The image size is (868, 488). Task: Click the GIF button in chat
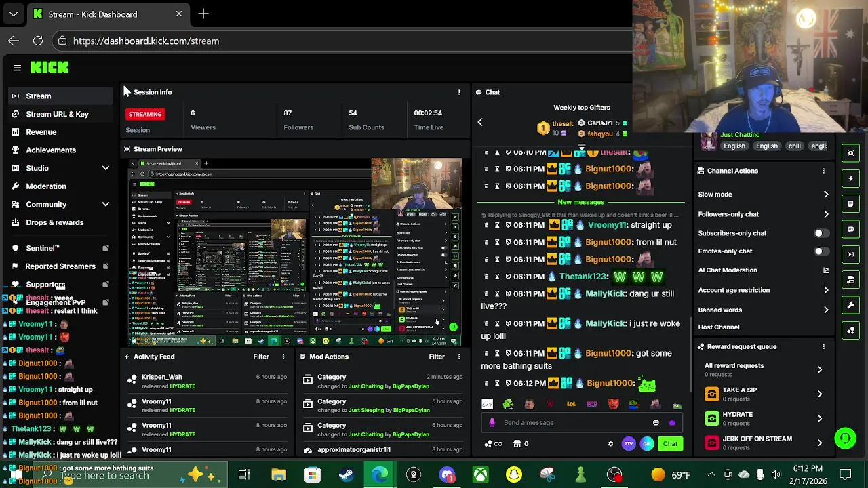tap(647, 444)
